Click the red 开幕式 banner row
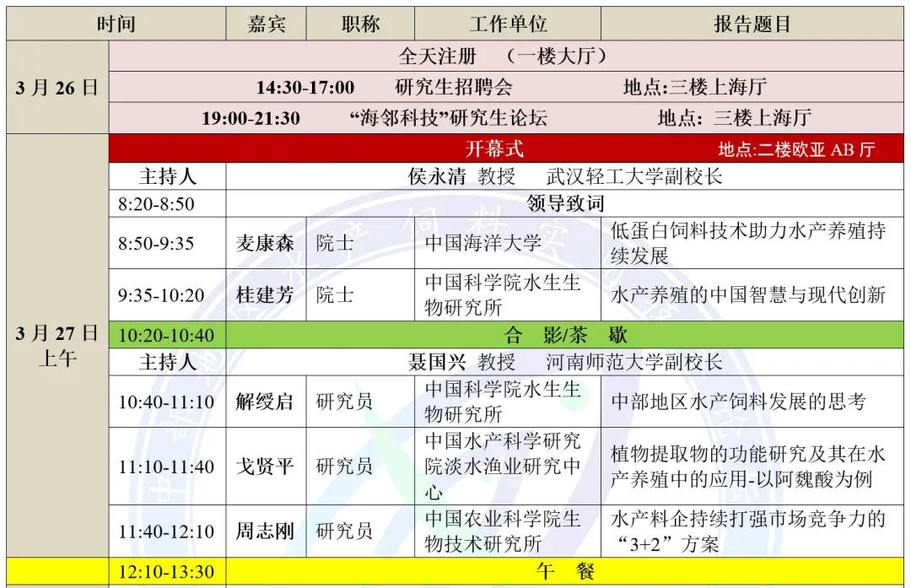Image resolution: width=911 pixels, height=588 pixels. pos(506,149)
